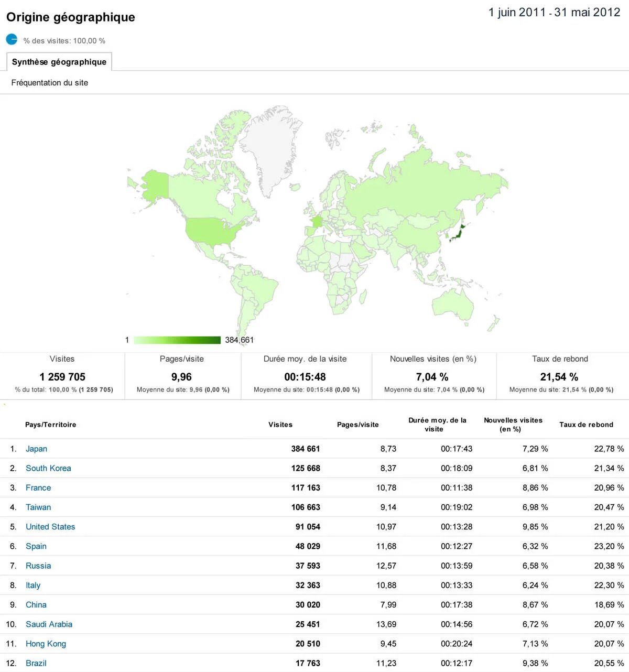The height and width of the screenshot is (672, 629).
Task: Click the blue pie chart icon beside '% des visites'
Action: tap(11, 38)
